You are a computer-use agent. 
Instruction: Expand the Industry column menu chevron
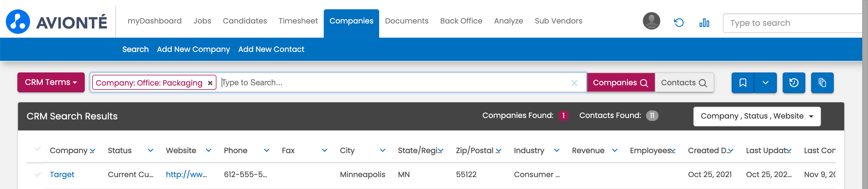(556, 151)
